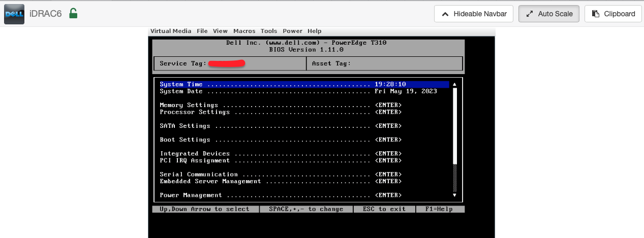Open the View menu
The width and height of the screenshot is (644, 238).
221,31
